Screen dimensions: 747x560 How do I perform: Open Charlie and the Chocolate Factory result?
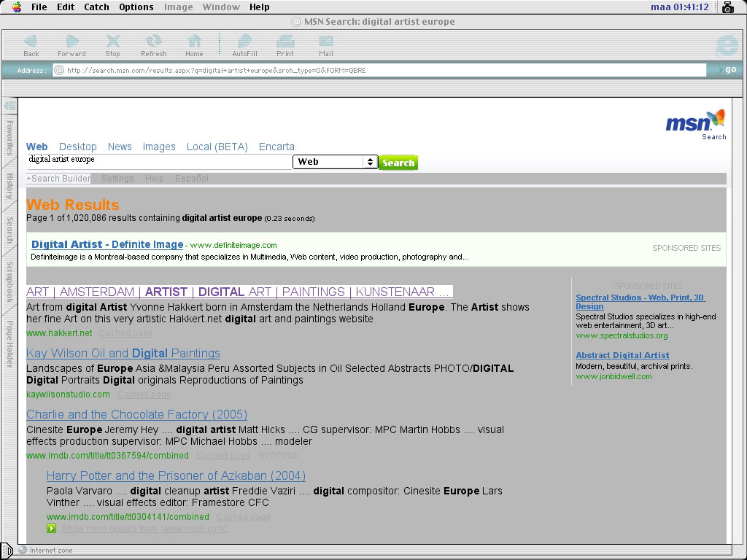[x=136, y=414]
